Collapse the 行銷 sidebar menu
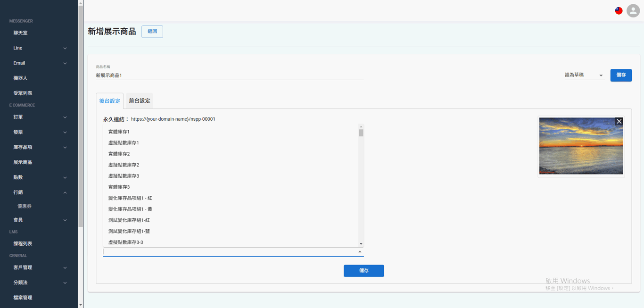This screenshot has height=308, width=644. (39, 192)
